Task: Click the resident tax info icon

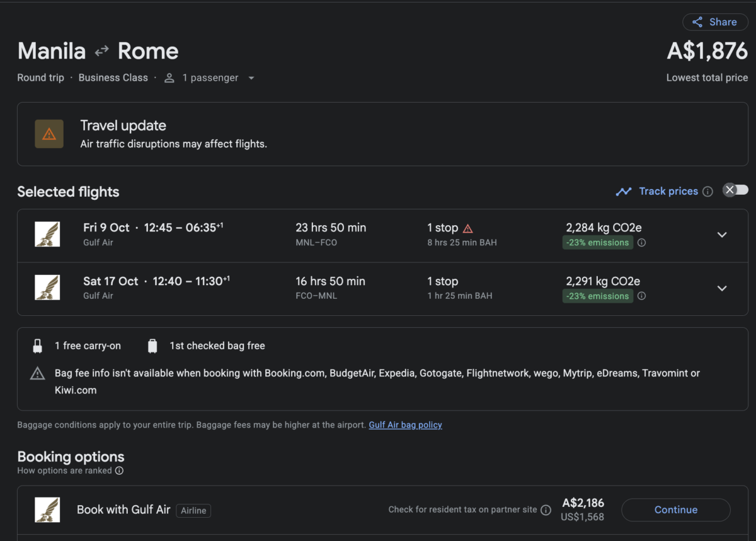Action: click(546, 510)
